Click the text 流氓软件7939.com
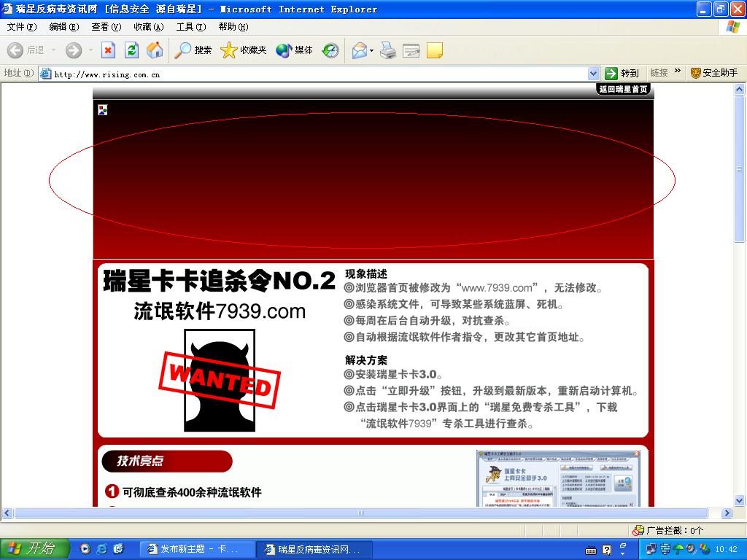 (x=220, y=311)
